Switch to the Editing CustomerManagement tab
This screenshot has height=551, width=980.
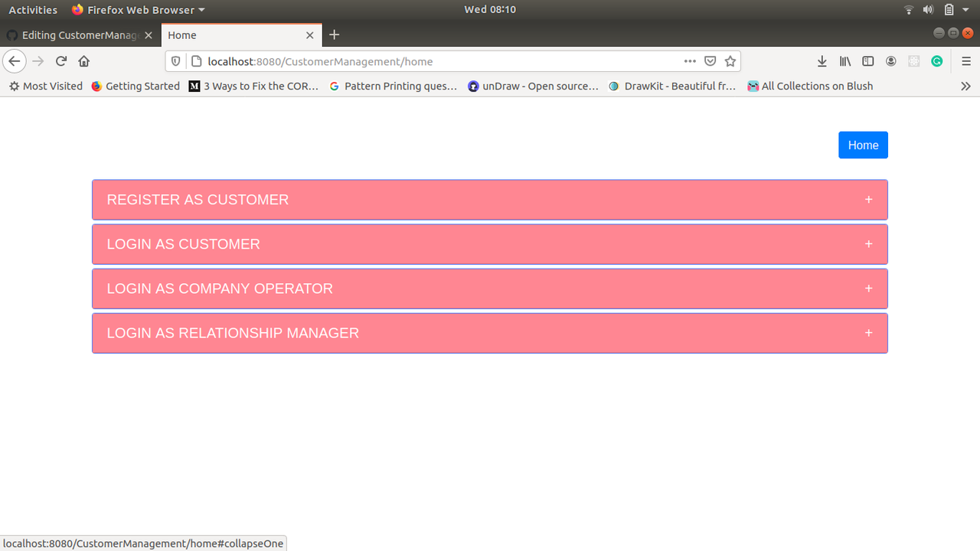click(x=77, y=34)
